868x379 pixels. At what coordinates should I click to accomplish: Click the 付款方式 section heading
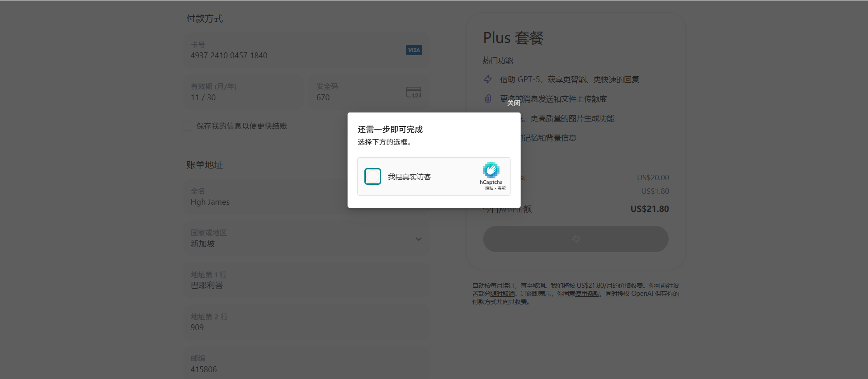coord(205,19)
